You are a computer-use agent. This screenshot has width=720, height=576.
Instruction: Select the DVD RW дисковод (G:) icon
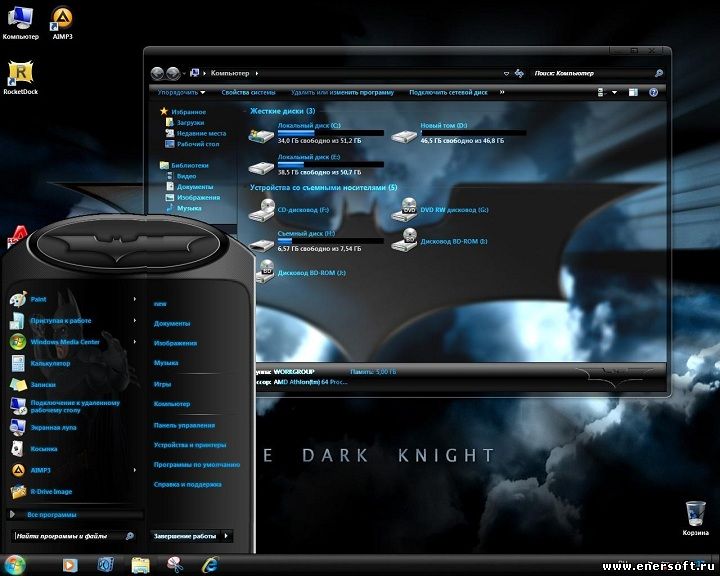point(404,209)
